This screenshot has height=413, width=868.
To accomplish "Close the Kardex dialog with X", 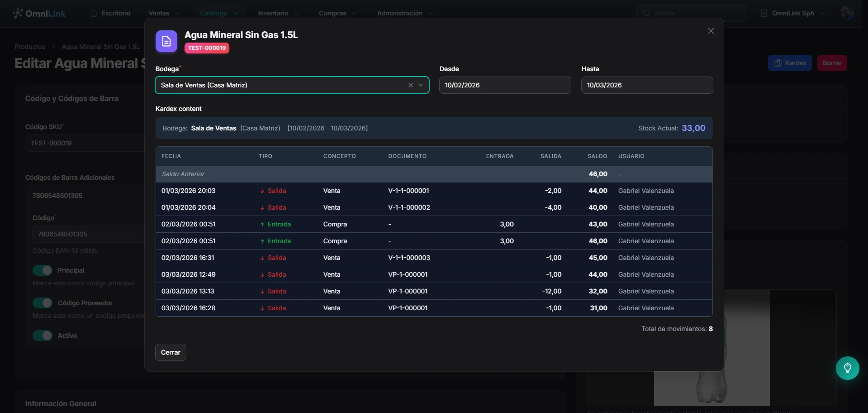I will (711, 31).
